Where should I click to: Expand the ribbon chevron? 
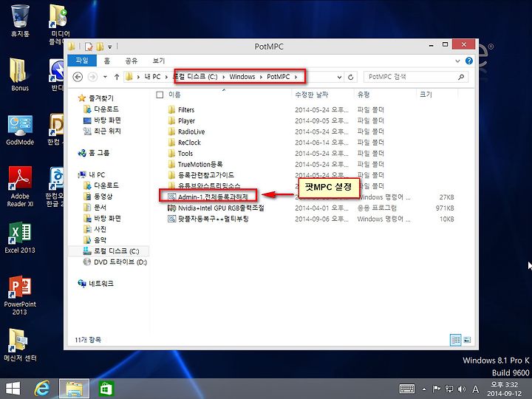457,61
